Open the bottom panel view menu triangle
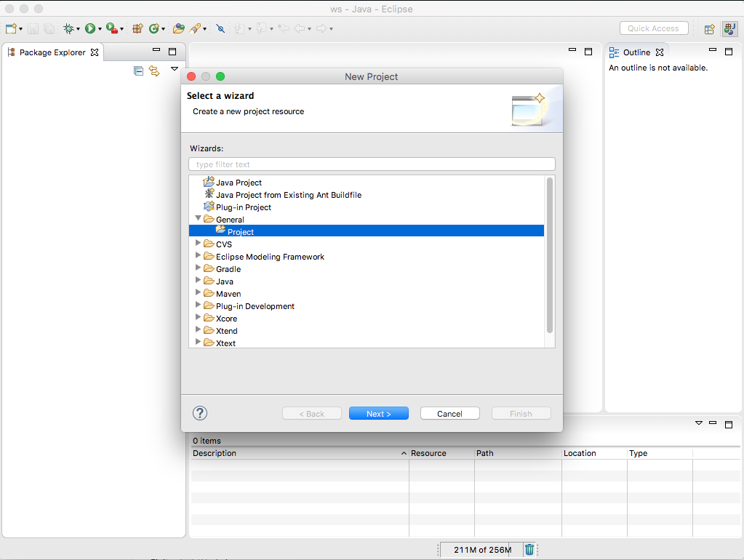744x560 pixels. click(698, 423)
